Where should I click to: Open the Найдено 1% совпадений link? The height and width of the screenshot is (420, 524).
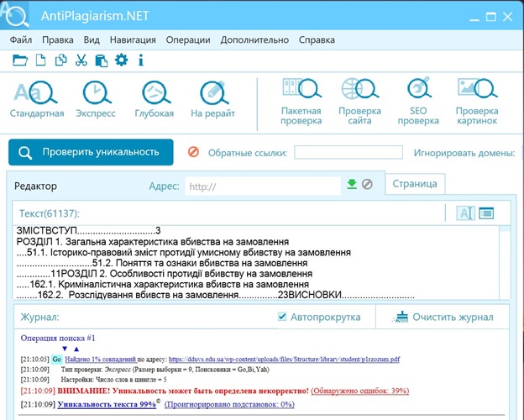(x=101, y=360)
